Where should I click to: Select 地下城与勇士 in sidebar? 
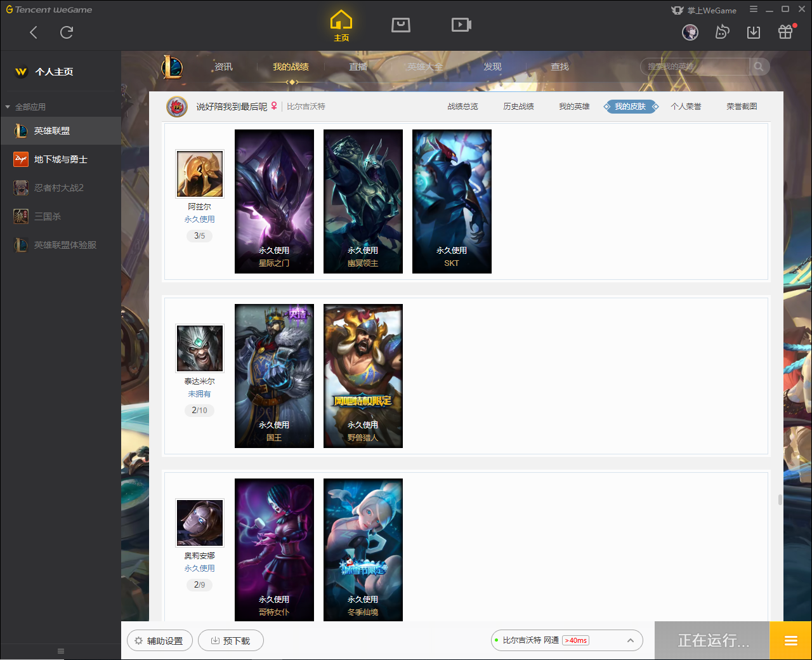(60, 159)
